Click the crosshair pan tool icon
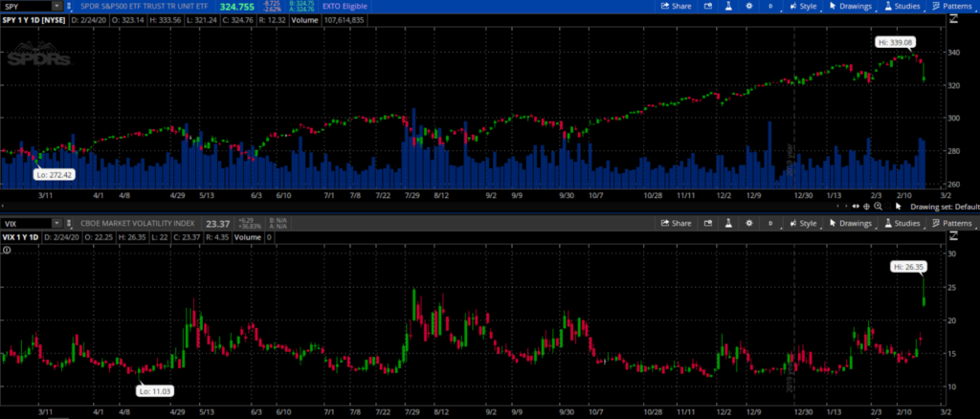The height and width of the screenshot is (419, 980). click(x=866, y=207)
